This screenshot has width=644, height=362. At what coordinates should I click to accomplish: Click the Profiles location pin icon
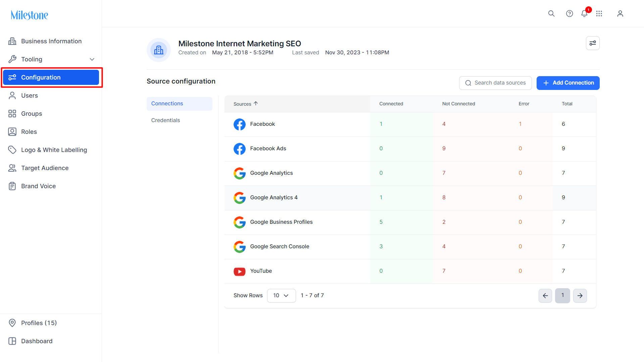click(12, 323)
